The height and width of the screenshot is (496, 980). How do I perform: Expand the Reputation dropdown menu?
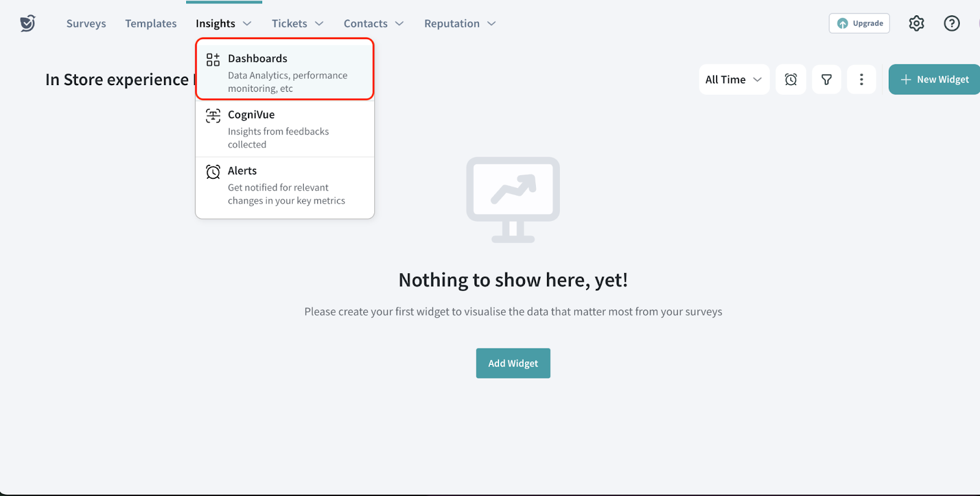tap(460, 23)
